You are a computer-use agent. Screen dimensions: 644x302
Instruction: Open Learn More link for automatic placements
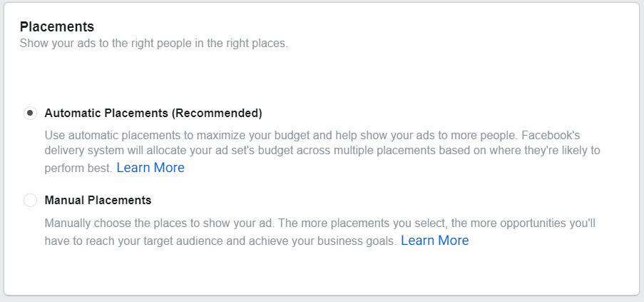pos(150,168)
